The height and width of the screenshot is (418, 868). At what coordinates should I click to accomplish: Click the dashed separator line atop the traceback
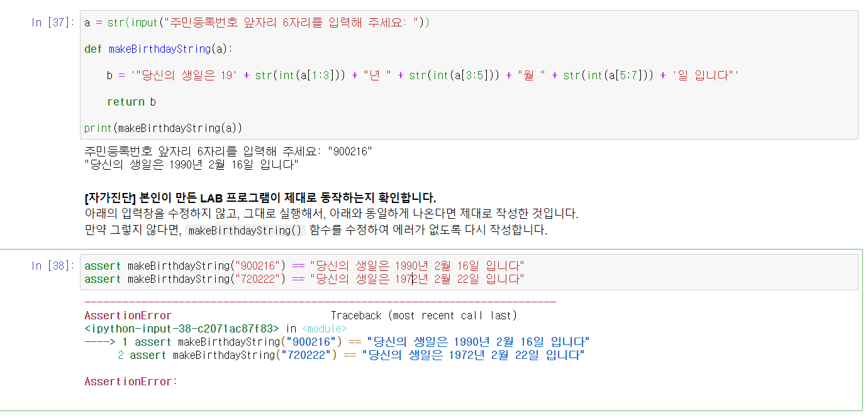point(320,302)
